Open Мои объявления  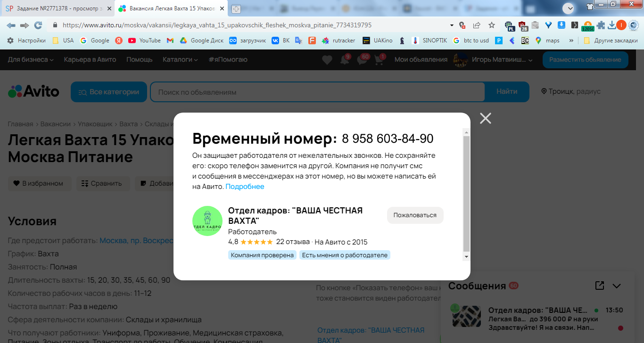click(421, 59)
